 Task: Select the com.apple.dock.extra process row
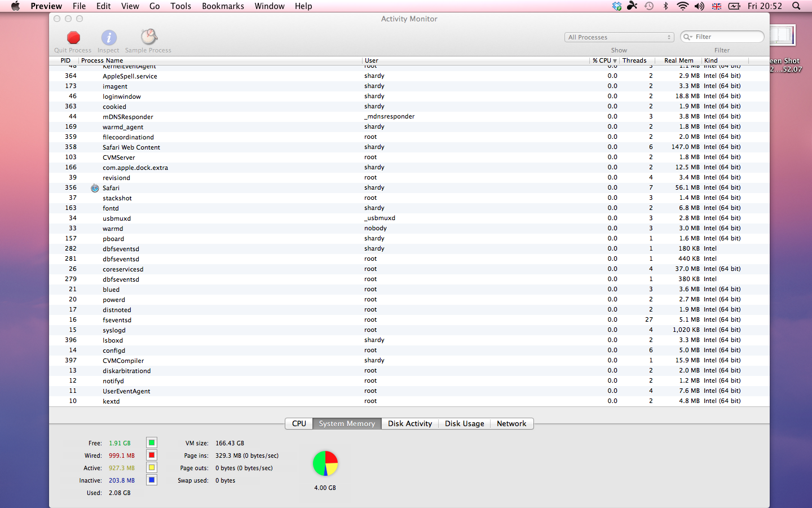(409, 168)
